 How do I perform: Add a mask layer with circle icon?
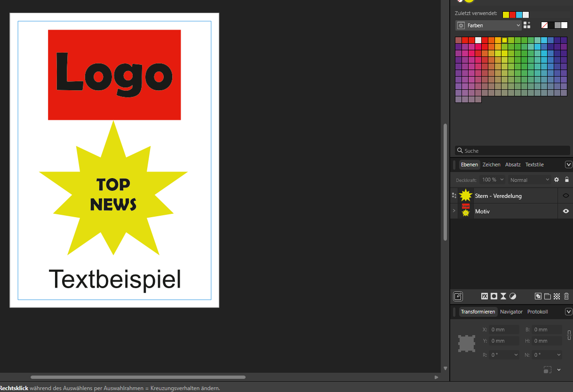click(493, 296)
